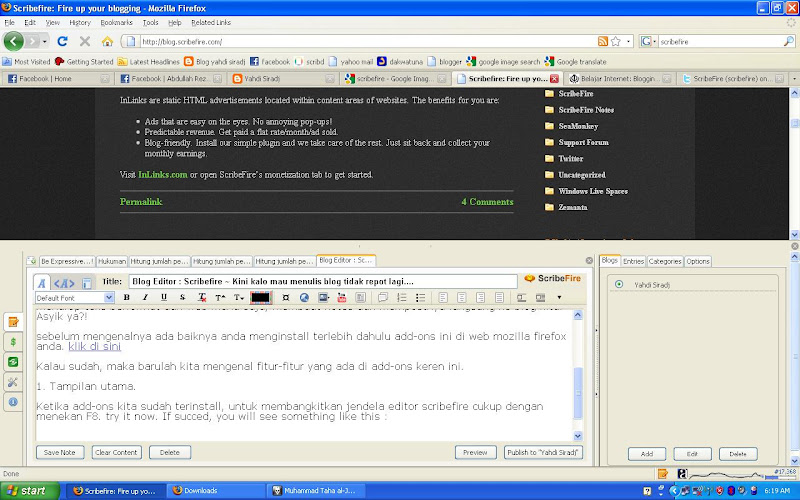Screen dimensions: 800x500
Task: Insert bulleted list in the editor
Action: pos(420,297)
